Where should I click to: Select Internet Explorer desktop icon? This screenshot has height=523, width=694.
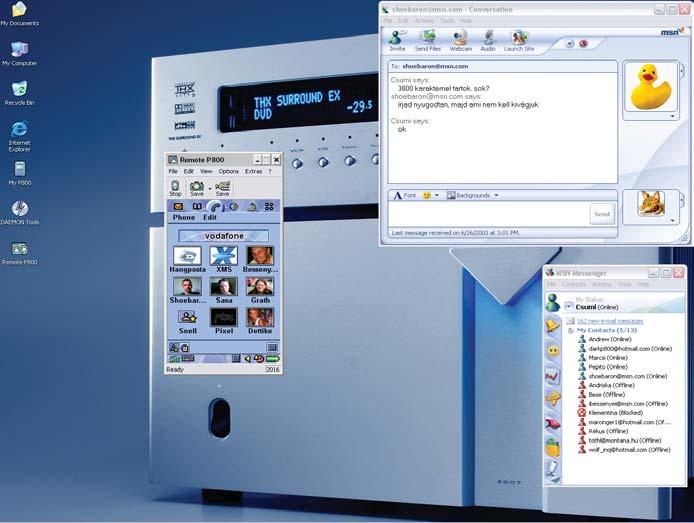tap(19, 137)
